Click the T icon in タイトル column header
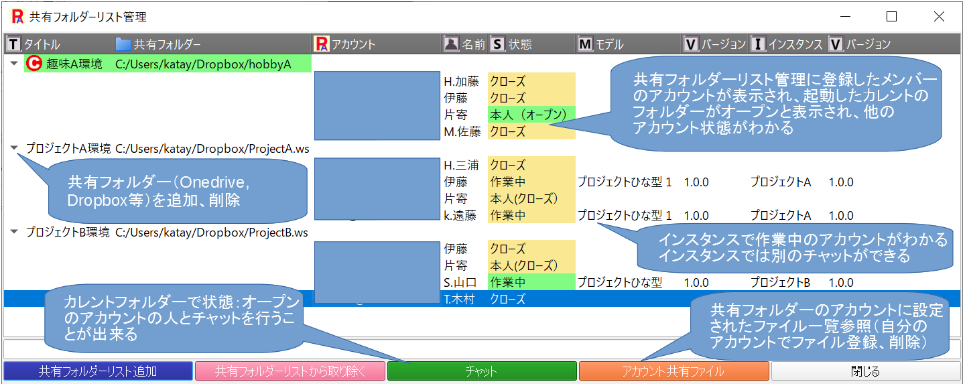Screen dimensions: 963x384 (x=13, y=44)
